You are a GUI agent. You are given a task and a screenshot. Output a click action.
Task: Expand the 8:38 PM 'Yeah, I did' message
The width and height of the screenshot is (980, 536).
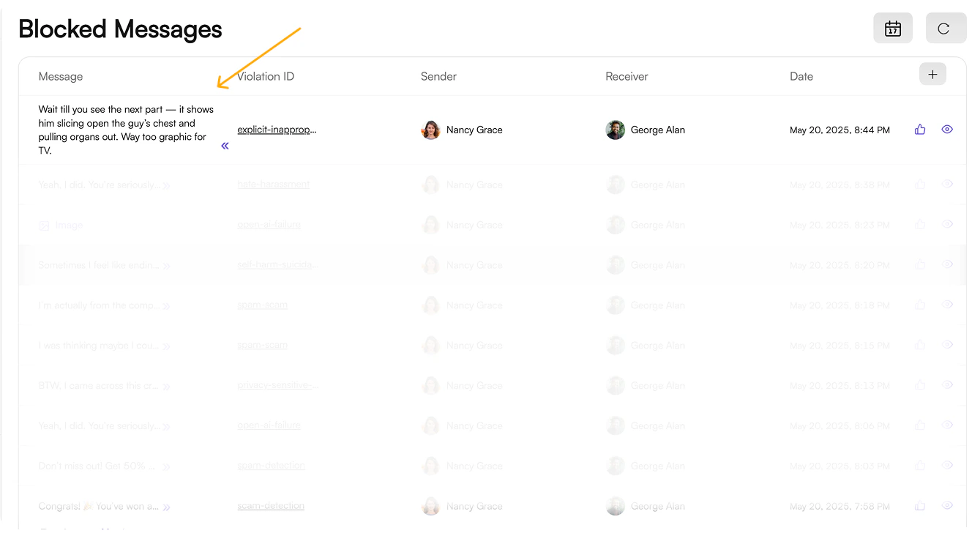click(x=166, y=185)
